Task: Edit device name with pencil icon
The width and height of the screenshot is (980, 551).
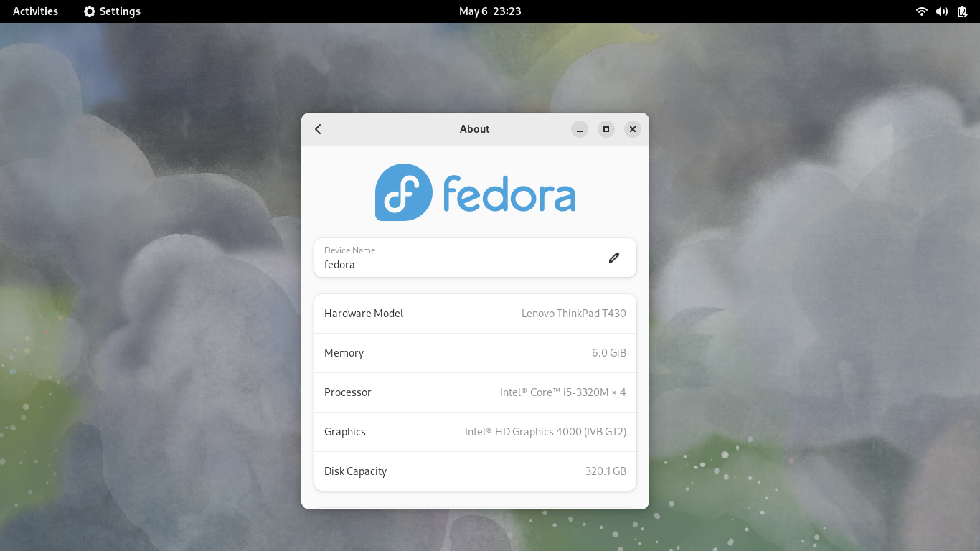Action: pyautogui.click(x=614, y=258)
